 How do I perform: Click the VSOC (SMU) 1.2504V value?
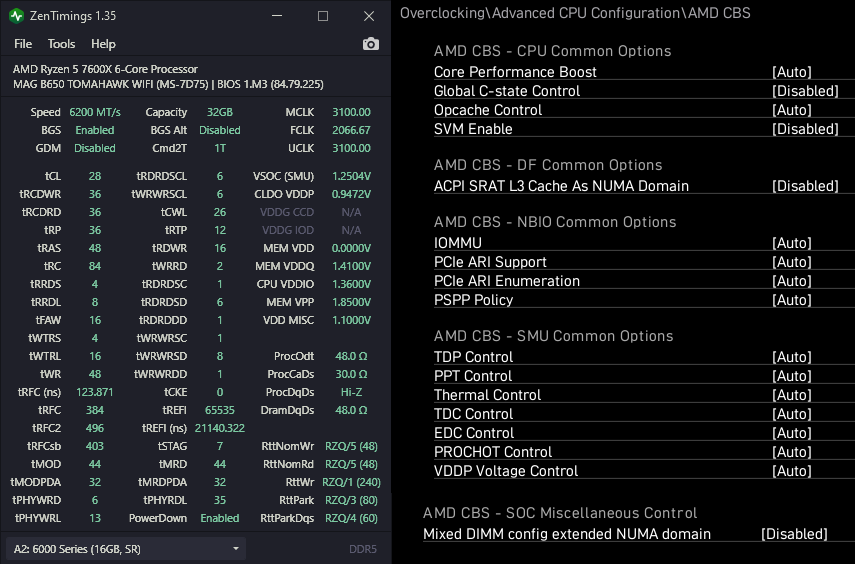[351, 176]
